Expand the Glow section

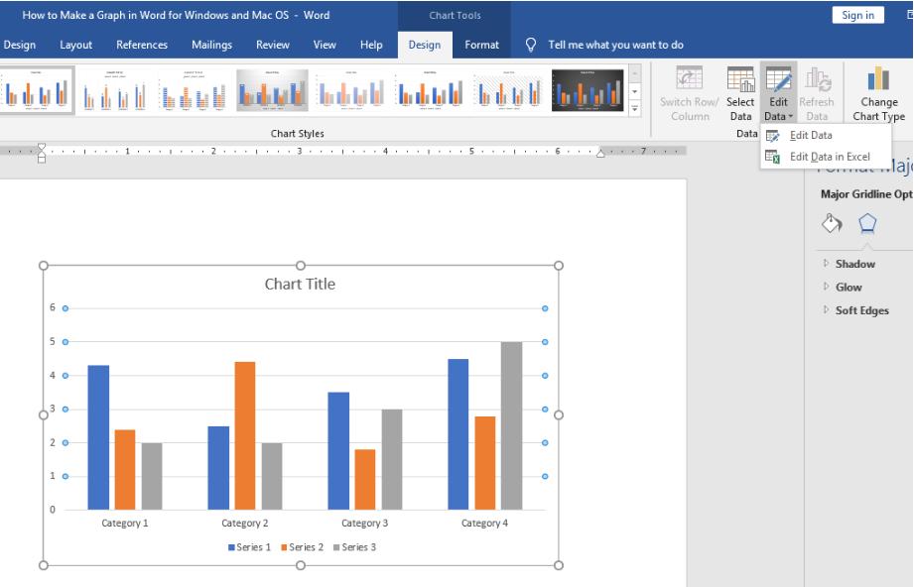[845, 287]
